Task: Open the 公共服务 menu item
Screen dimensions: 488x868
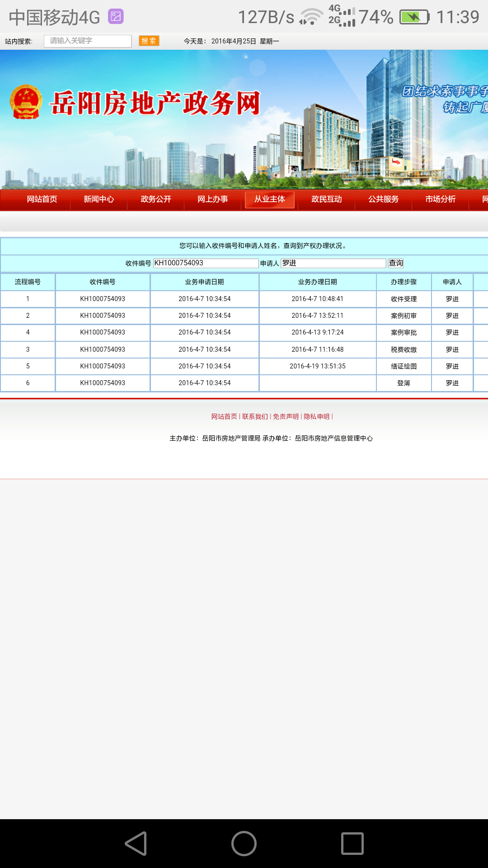Action: pyautogui.click(x=384, y=199)
